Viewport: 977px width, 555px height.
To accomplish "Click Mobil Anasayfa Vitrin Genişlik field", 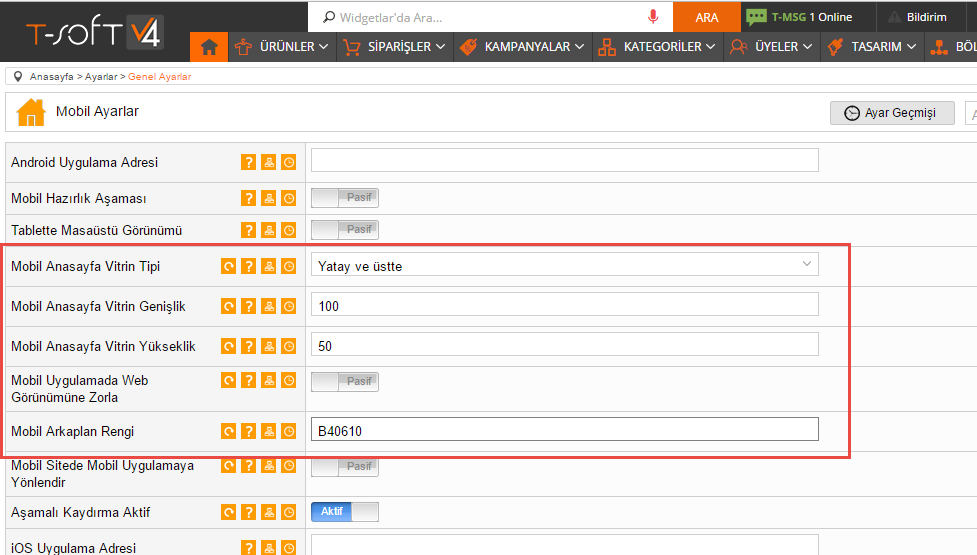I will (x=565, y=305).
